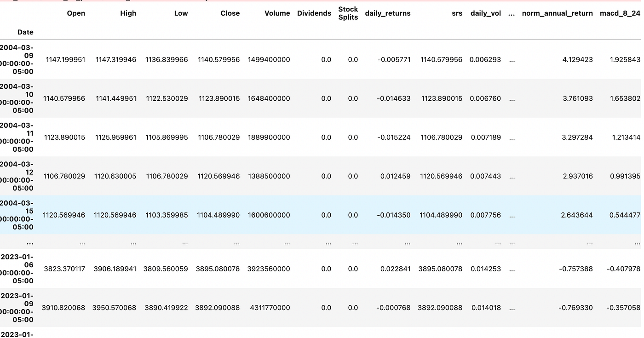644x338 pixels.
Task: Click the Low column header
Action: click(181, 13)
